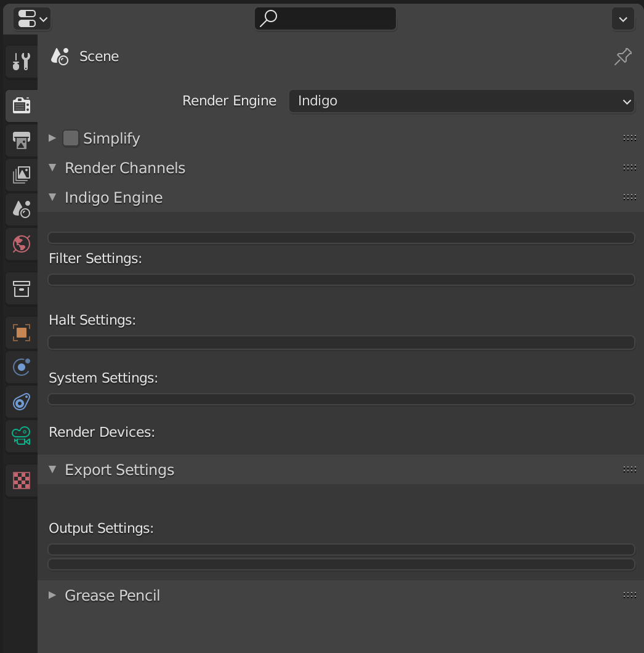
Task: Open the Physics properties tab
Action: click(x=21, y=367)
